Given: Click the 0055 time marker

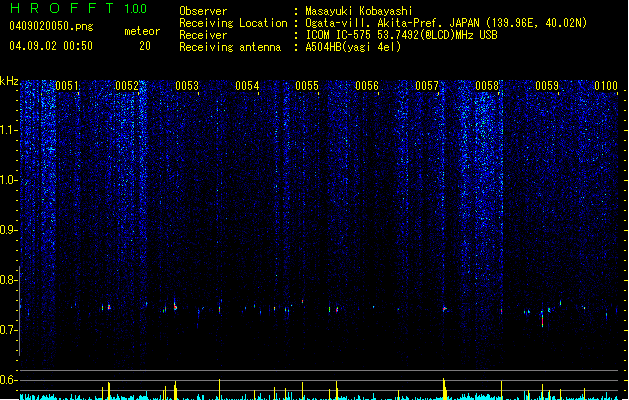Looking at the screenshot, I should [307, 86].
